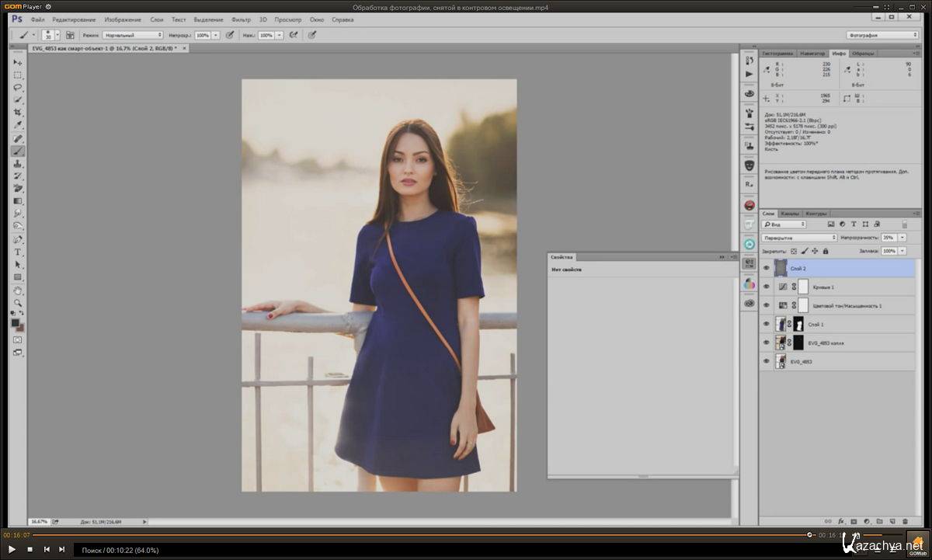932x560 pixels.
Task: Hide the Слой 2 layer
Action: pyautogui.click(x=767, y=268)
